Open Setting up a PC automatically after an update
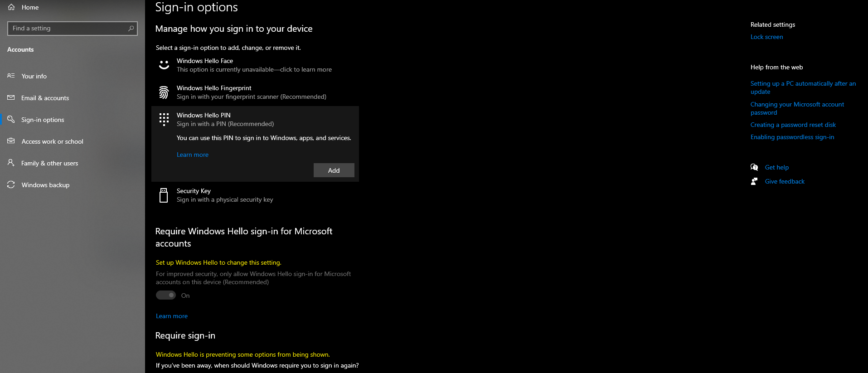This screenshot has width=868, height=373. click(x=803, y=87)
